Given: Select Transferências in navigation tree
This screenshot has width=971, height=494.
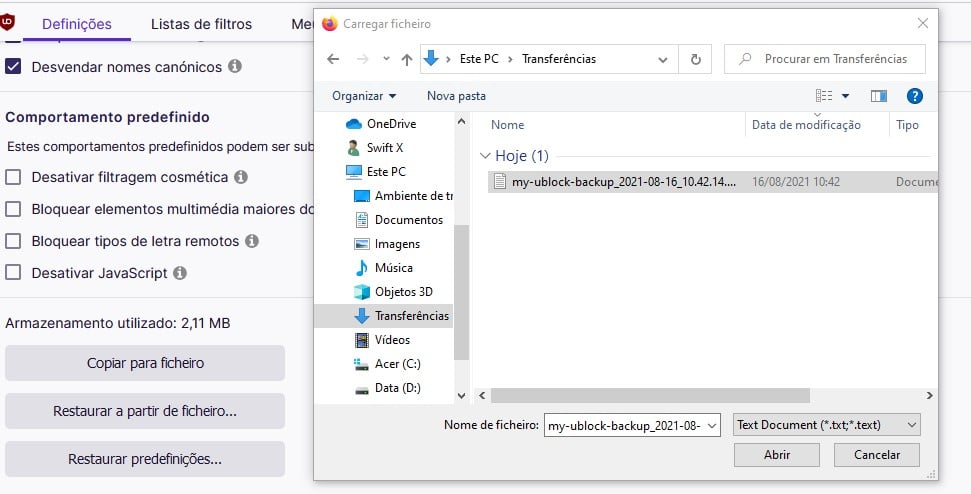Looking at the screenshot, I should pos(384,316).
